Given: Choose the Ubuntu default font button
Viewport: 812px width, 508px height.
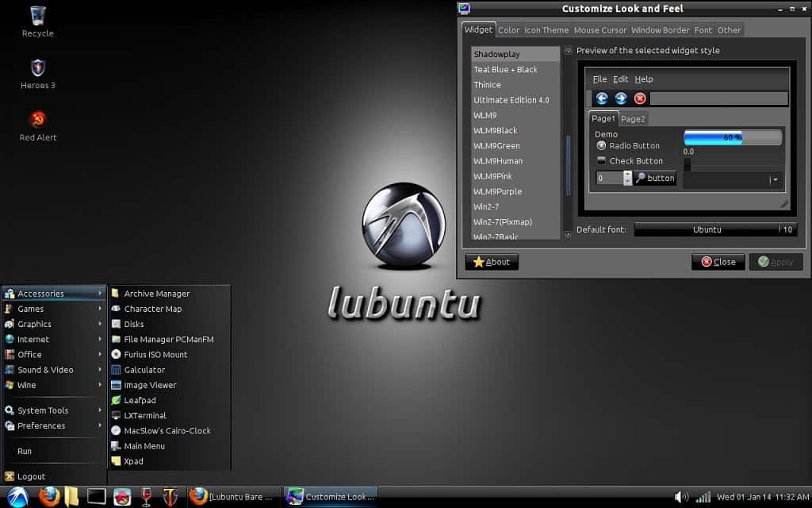Looking at the screenshot, I should 715,229.
